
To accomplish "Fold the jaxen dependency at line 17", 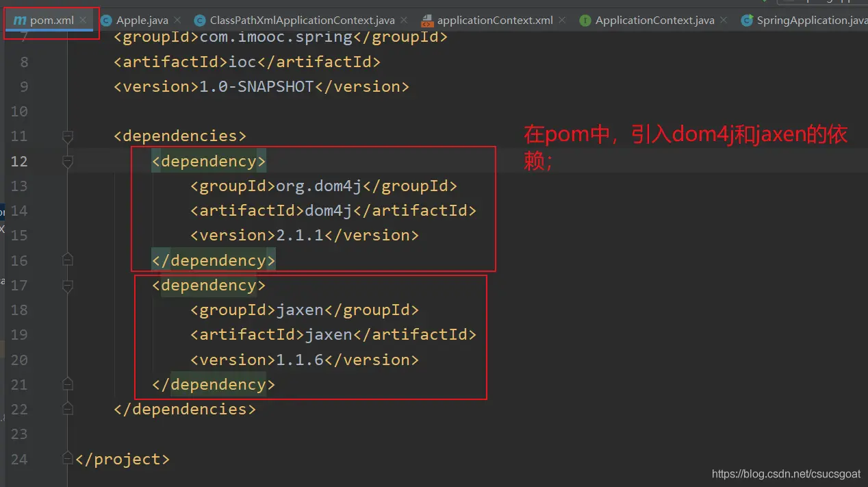I will (67, 286).
